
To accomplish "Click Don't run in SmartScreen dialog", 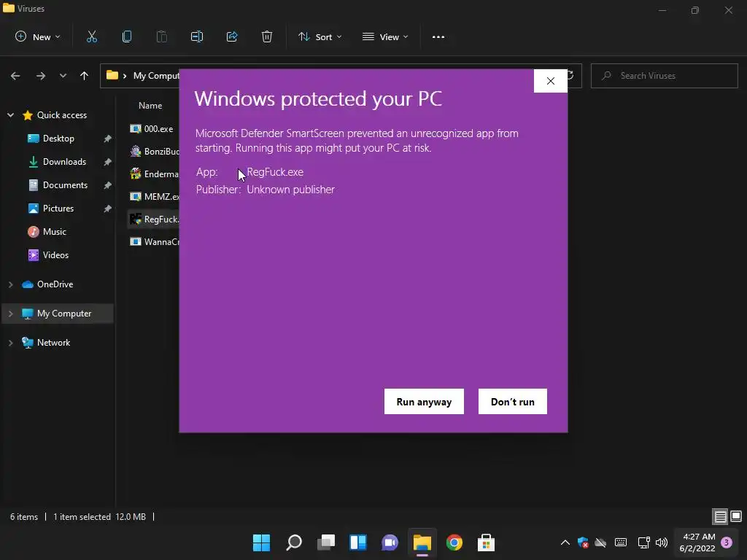I will pyautogui.click(x=513, y=402).
